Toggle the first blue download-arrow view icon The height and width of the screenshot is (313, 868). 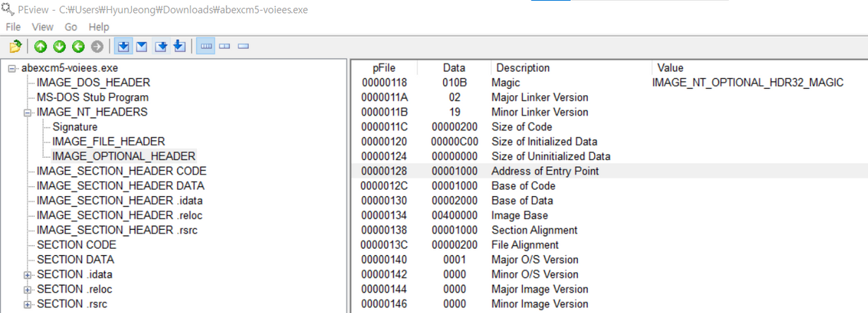123,47
